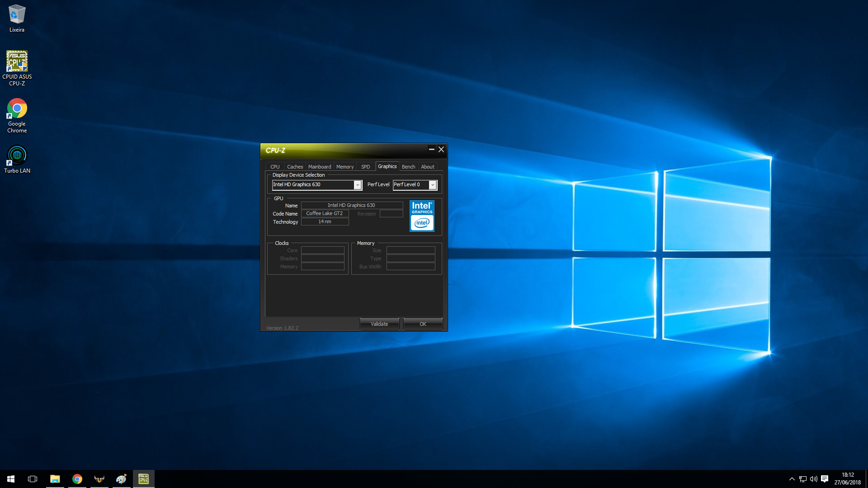This screenshot has width=868, height=488.
Task: Show hidden system tray icons
Action: tap(792, 479)
